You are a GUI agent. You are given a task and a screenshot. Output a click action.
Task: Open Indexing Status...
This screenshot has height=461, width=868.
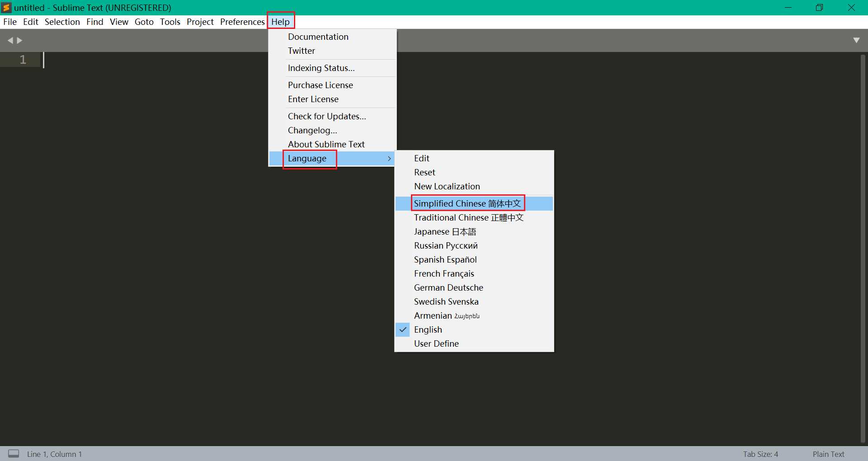[x=332, y=68]
